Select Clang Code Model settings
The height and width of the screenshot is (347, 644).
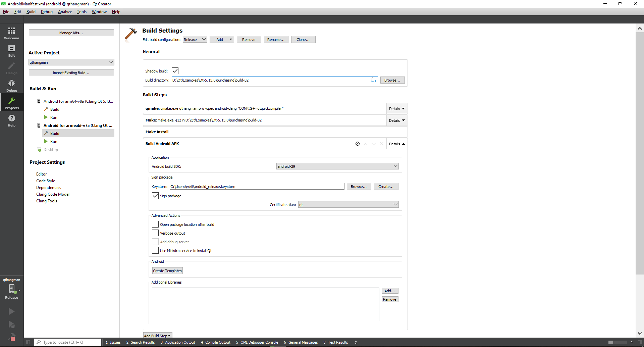53,194
